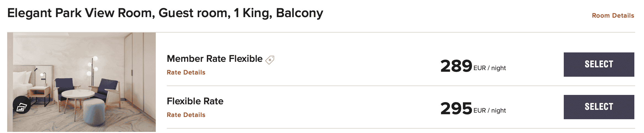The image size is (644, 133).
Task: Click EUR / night text beside 295
Action: pyautogui.click(x=490, y=111)
